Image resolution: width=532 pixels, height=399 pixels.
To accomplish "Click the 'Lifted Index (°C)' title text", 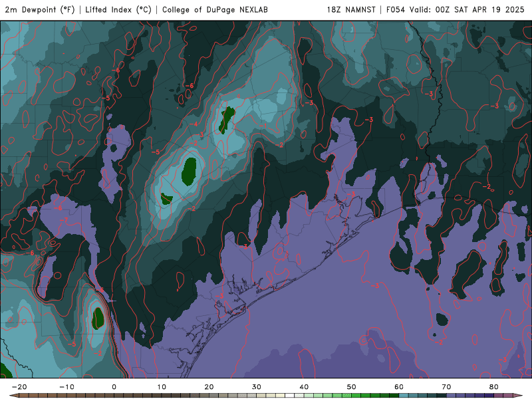I will point(118,10).
